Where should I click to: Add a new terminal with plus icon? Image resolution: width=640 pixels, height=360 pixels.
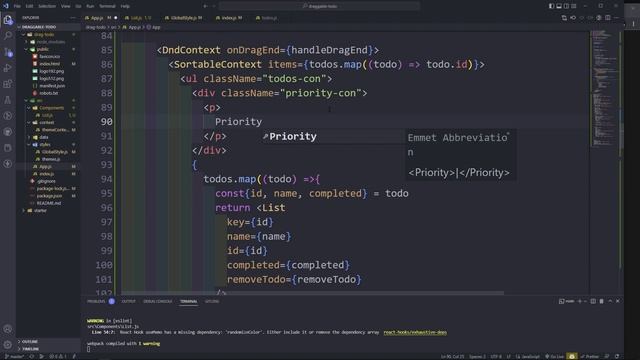tap(580, 301)
